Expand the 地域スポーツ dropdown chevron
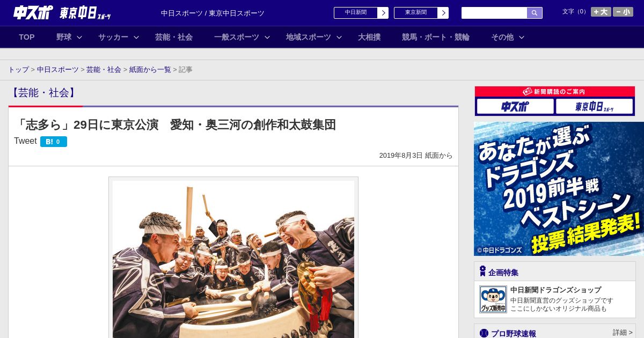Screen dimensions: 644x338 (x=339, y=37)
